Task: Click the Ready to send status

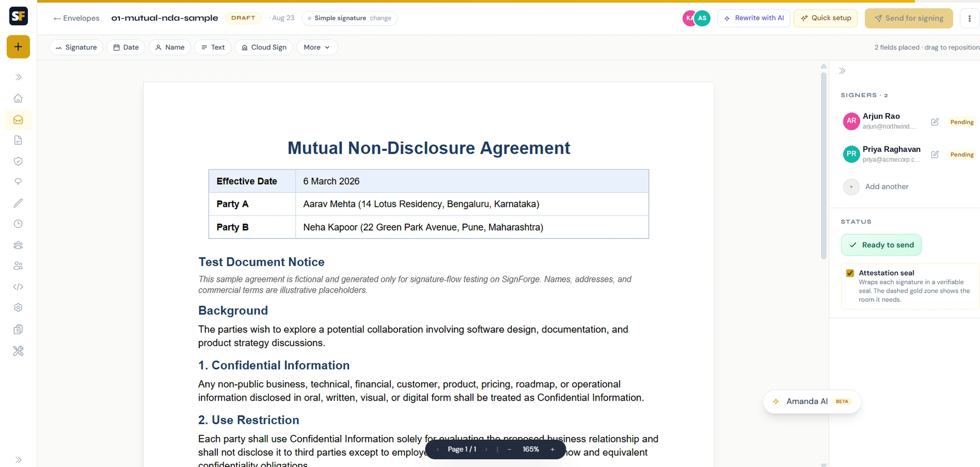Action: coord(881,245)
